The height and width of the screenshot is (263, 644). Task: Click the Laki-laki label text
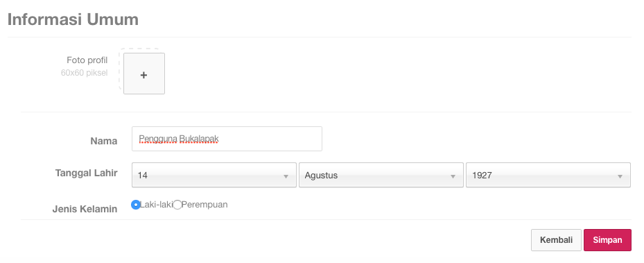157,205
